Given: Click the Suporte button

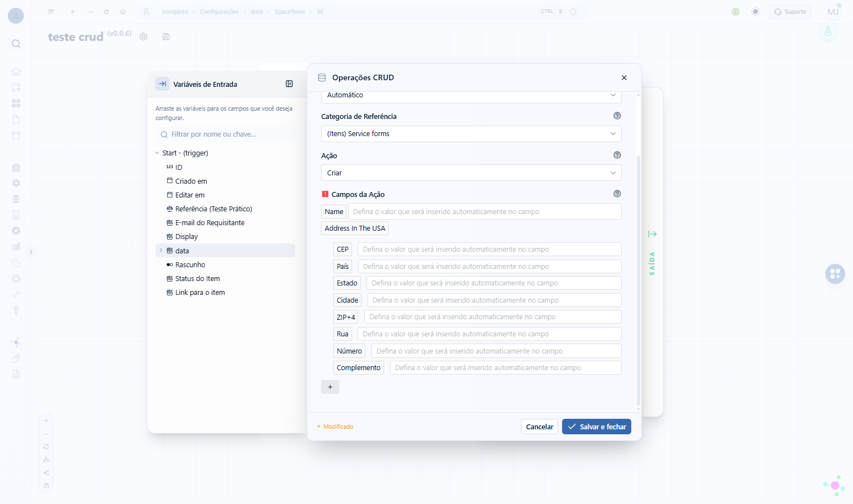Looking at the screenshot, I should coord(790,12).
